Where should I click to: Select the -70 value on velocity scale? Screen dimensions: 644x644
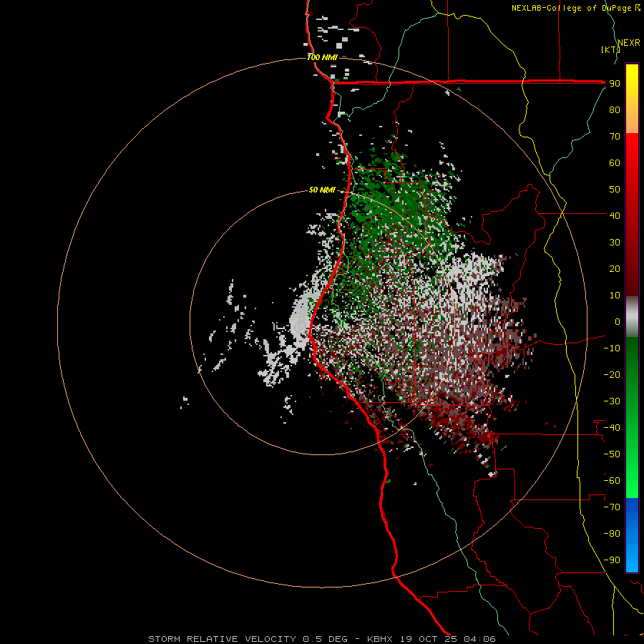(x=612, y=507)
